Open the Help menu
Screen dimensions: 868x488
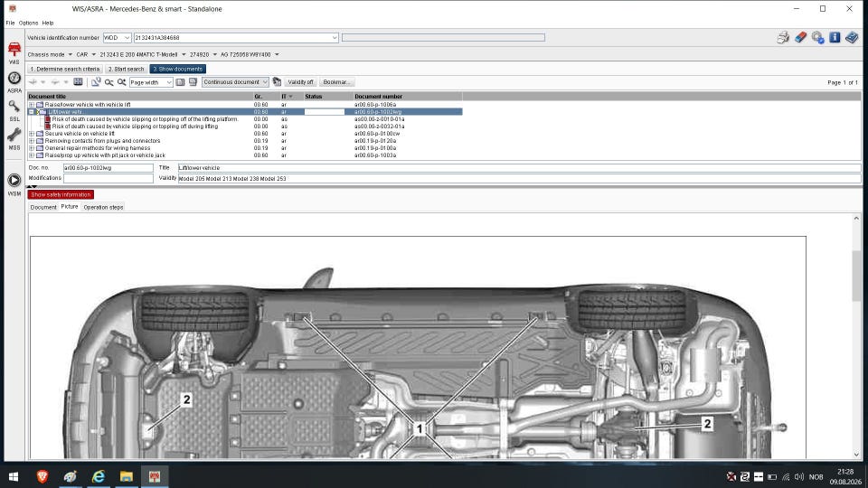coord(48,23)
